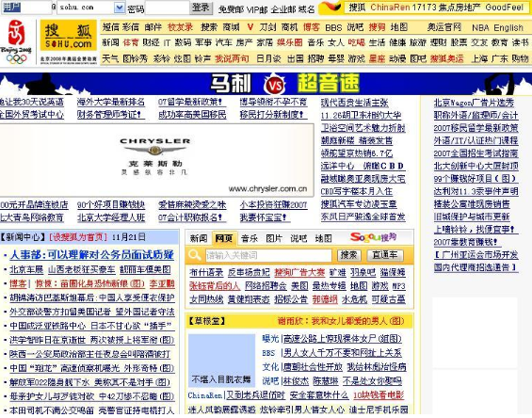Open ChinaRen link in top yellow bar
The width and height of the screenshot is (532, 418).
tap(390, 8)
